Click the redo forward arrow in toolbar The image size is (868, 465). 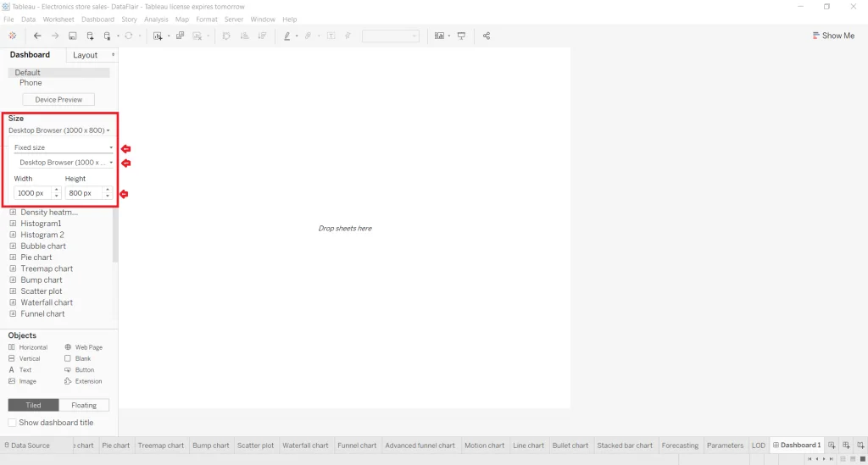[55, 36]
